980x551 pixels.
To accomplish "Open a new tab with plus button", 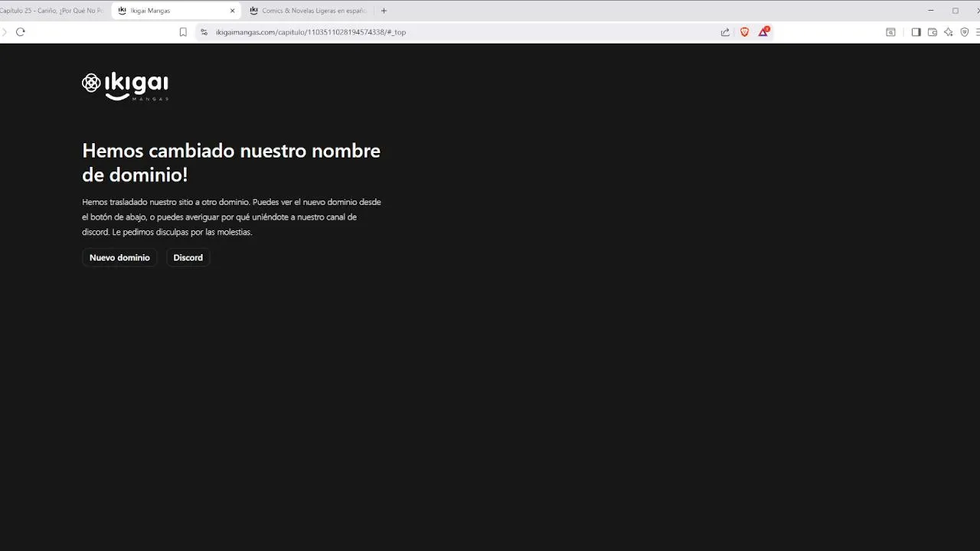I will click(x=384, y=11).
